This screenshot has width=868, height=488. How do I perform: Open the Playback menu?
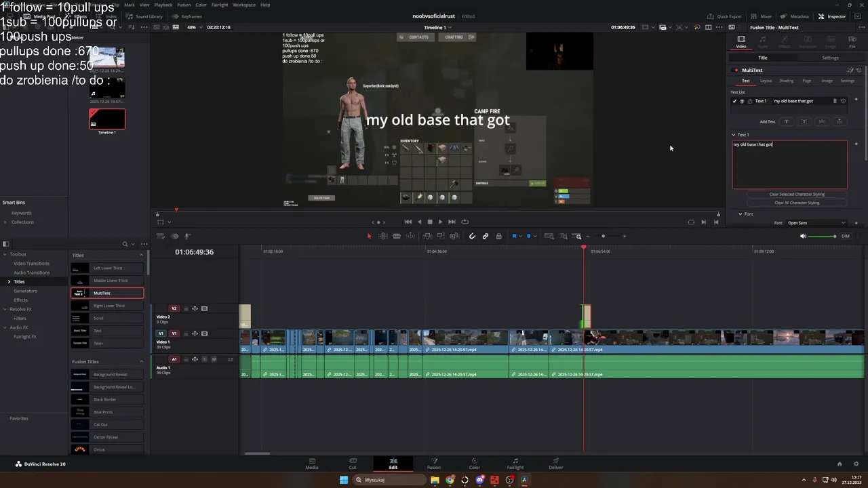tap(163, 5)
